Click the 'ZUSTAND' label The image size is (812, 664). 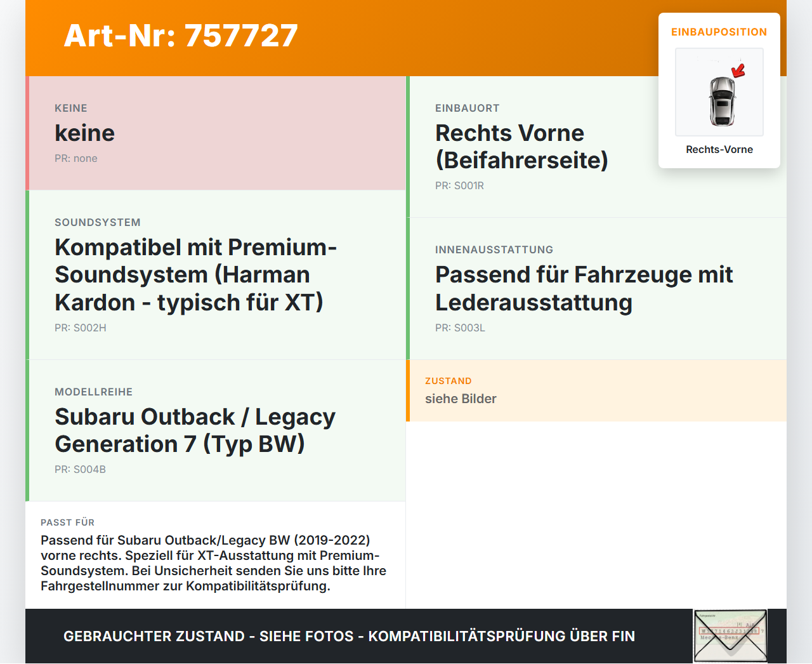click(x=449, y=381)
